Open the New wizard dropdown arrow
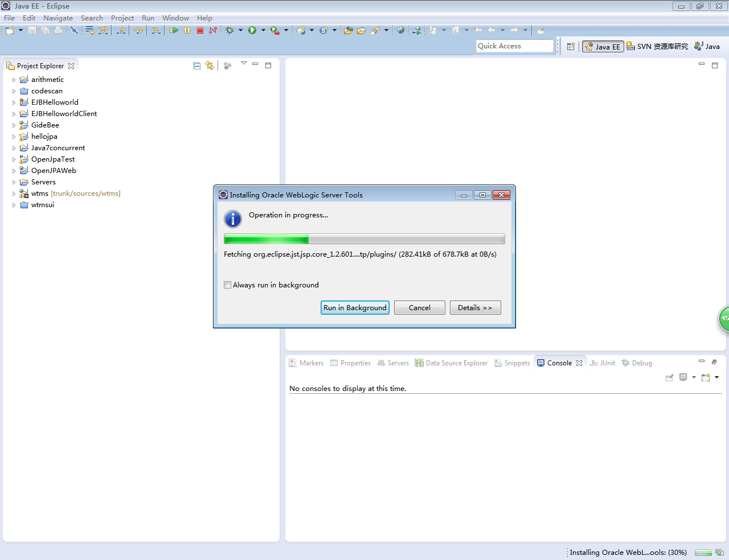 (x=21, y=30)
